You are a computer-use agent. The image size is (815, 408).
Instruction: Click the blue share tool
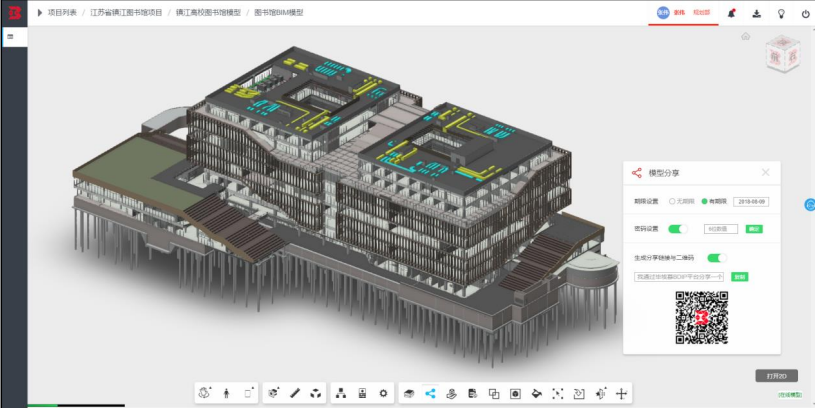point(430,393)
